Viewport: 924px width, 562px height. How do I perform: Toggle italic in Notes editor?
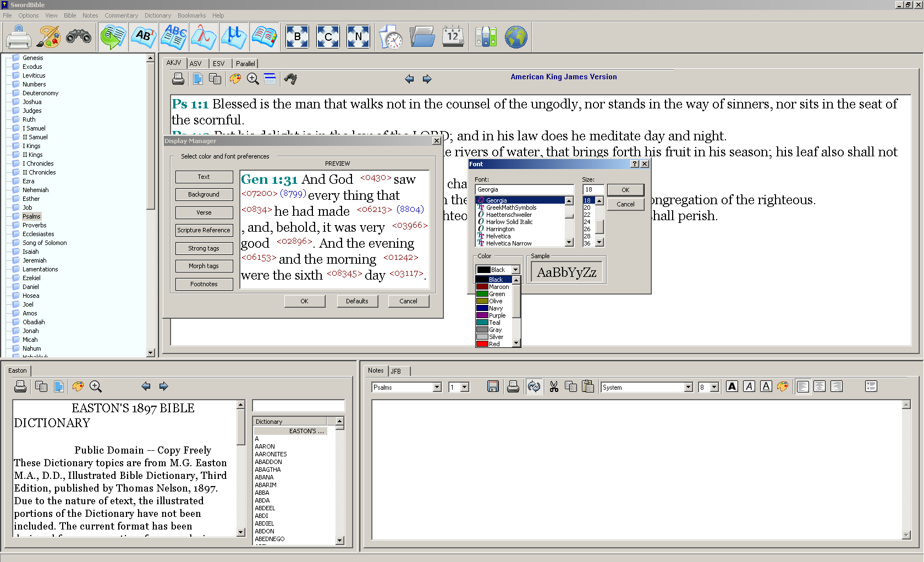749,386
